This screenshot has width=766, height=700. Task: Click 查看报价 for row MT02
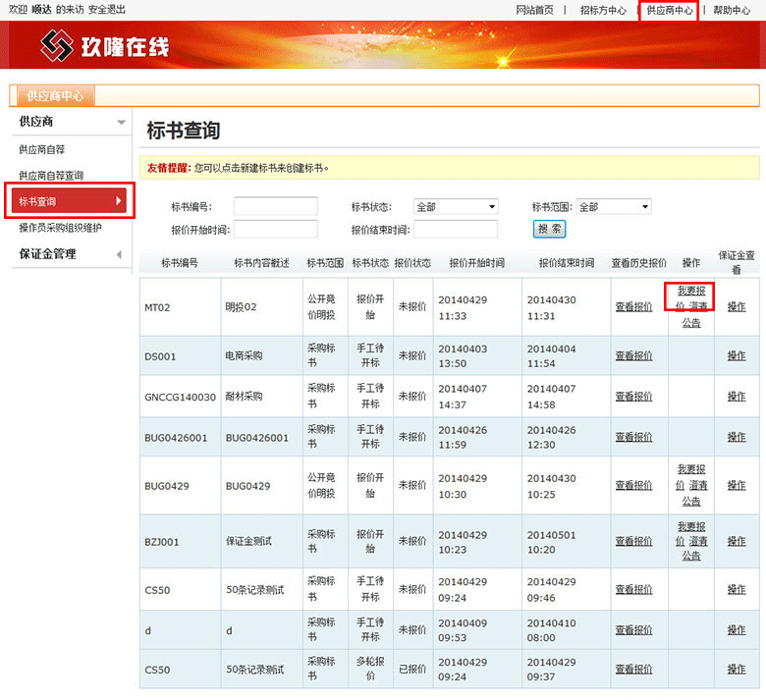click(633, 306)
